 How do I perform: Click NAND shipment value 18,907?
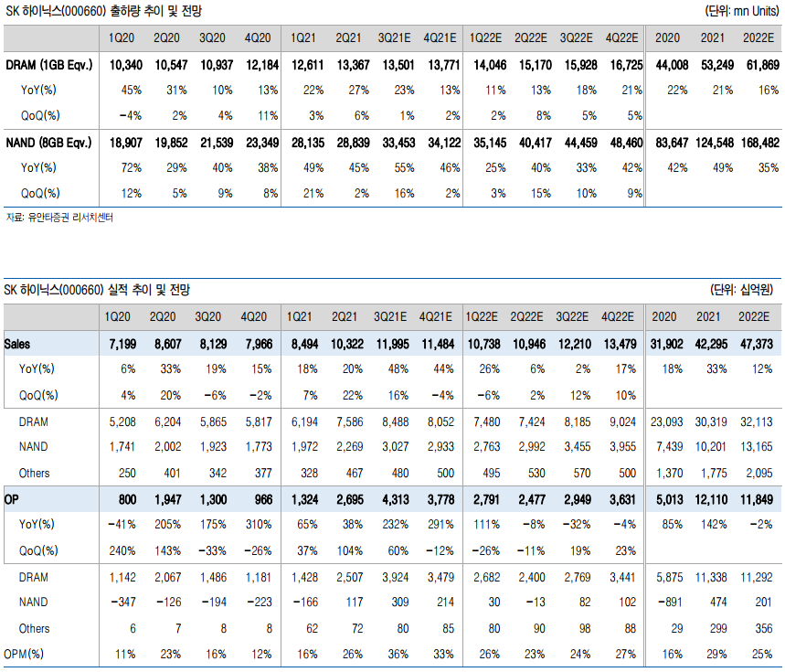[126, 143]
